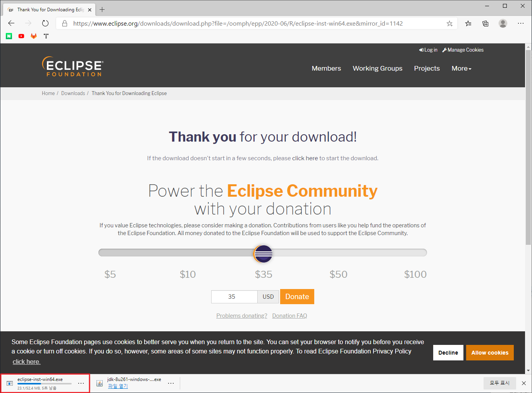Image resolution: width=532 pixels, height=393 pixels.
Task: Open the Projects menu item
Action: (x=427, y=68)
